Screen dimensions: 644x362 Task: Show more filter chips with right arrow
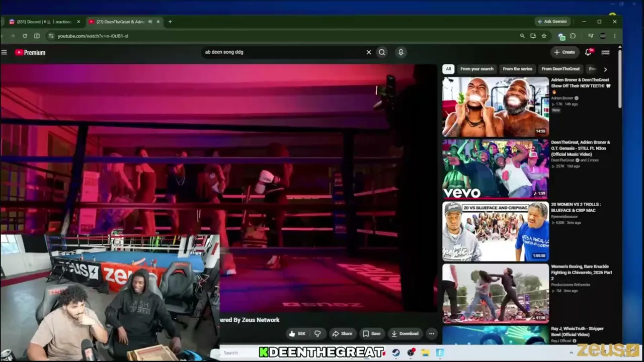coord(605,69)
